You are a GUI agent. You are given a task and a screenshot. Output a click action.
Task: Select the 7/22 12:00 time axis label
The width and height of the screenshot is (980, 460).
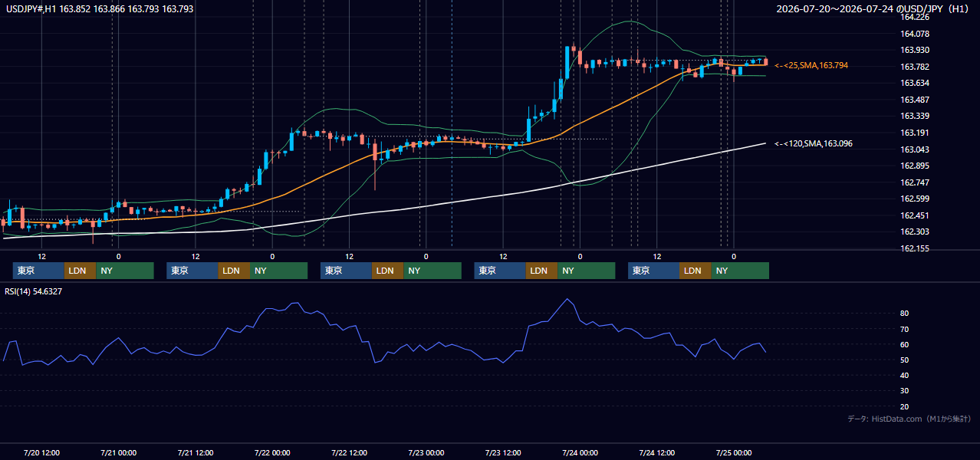click(349, 452)
